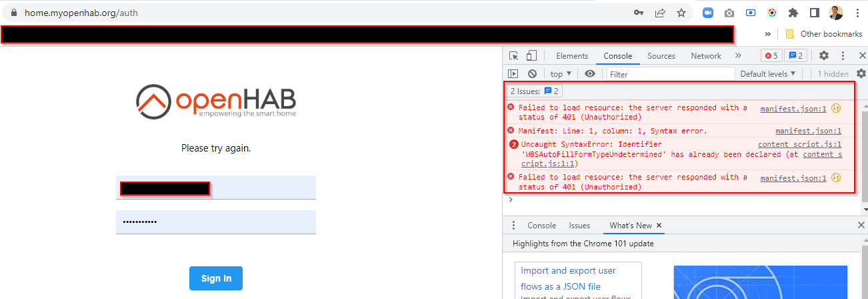Click the Sign In button
This screenshot has height=299, width=868.
[216, 278]
